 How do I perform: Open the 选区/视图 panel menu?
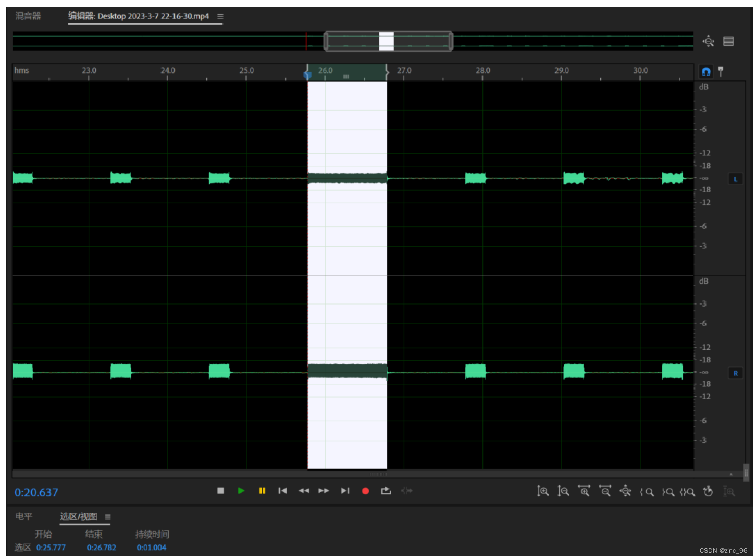(x=108, y=517)
